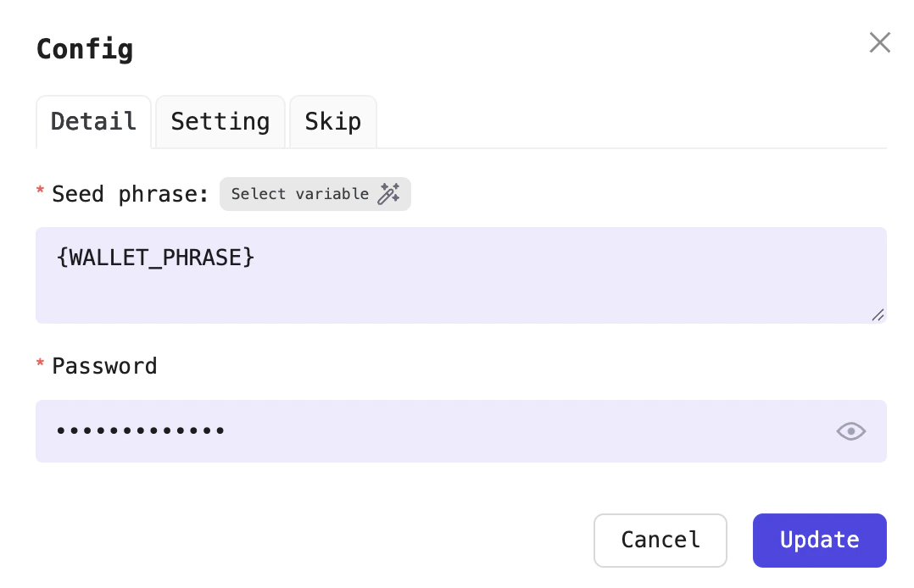Click the dotted password characters
This screenshot has height=588, width=914.
click(141, 431)
